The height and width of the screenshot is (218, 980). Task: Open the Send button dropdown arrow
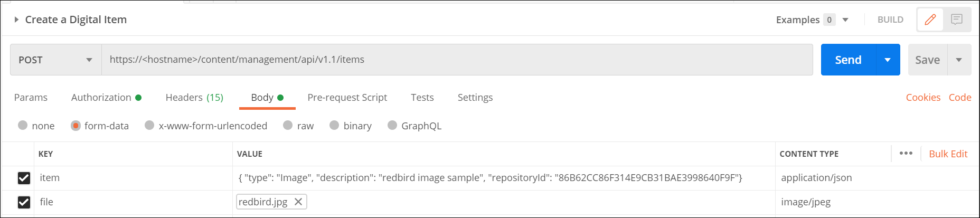(888, 60)
